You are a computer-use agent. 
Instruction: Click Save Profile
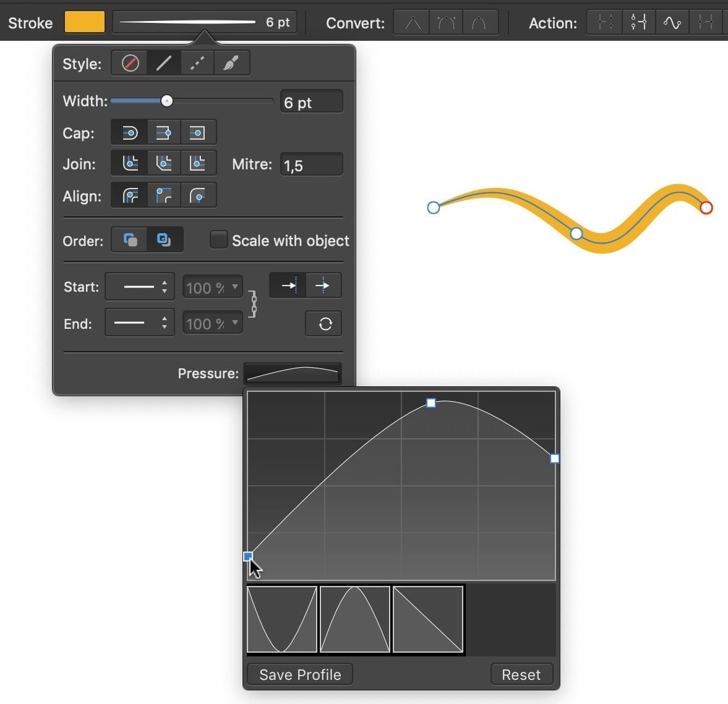coord(299,674)
